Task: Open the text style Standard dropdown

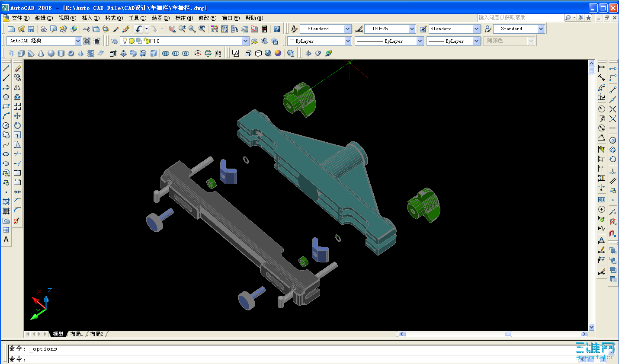Action: click(x=347, y=29)
